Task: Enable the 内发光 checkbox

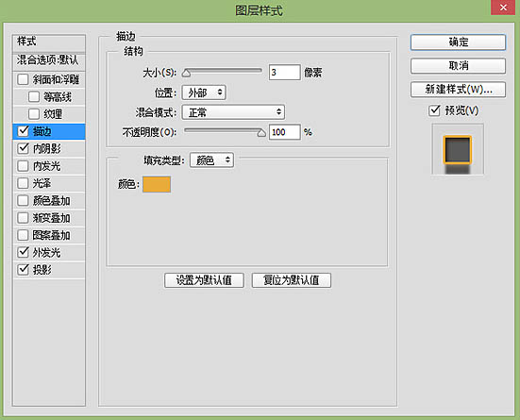Action: click(x=23, y=165)
